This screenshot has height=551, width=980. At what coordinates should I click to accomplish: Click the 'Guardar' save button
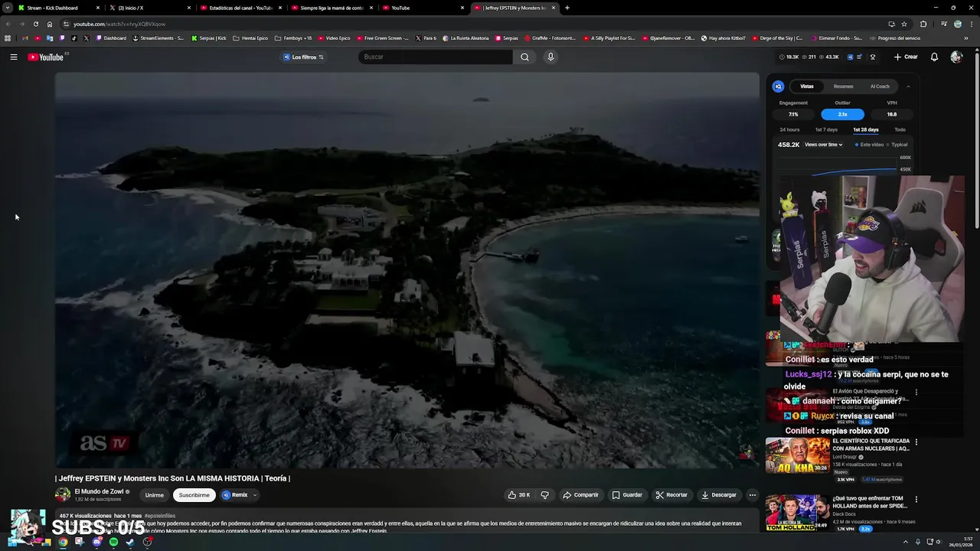coord(627,495)
